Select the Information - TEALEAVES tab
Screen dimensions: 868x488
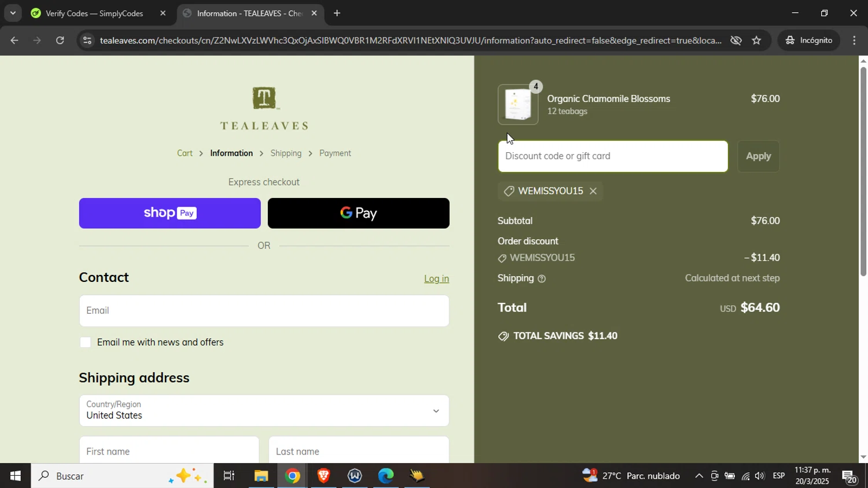(x=251, y=13)
